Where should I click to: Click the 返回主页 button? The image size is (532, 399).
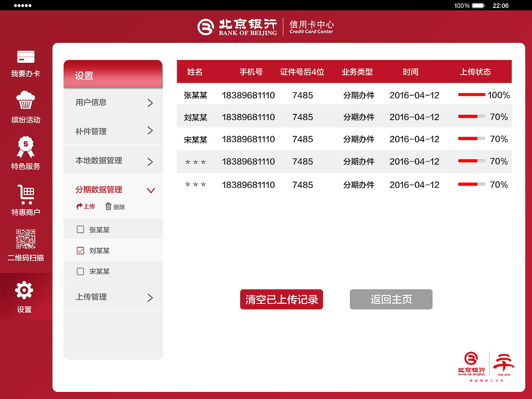[x=391, y=299]
